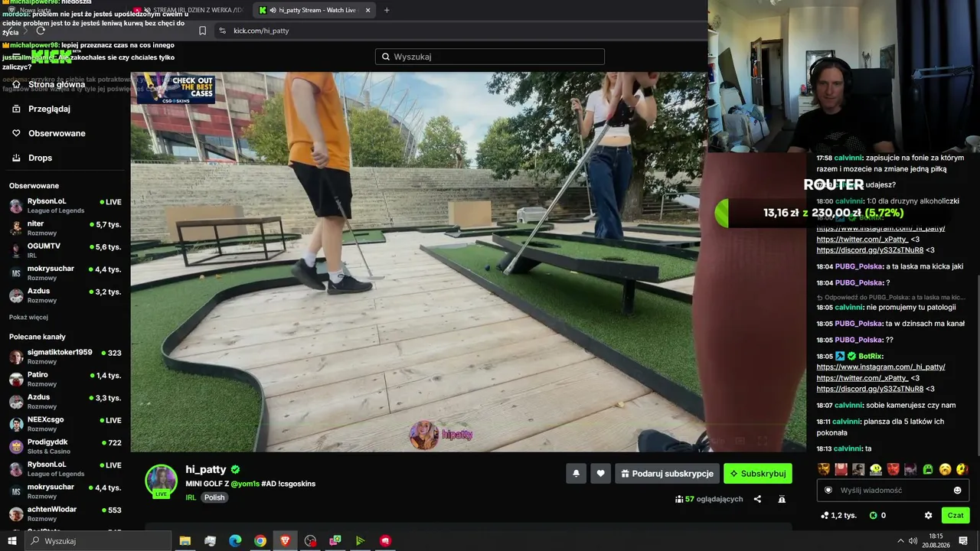The width and height of the screenshot is (980, 551).
Task: Click the Windows taskbar Wyszukaj search box
Action: pos(98,541)
